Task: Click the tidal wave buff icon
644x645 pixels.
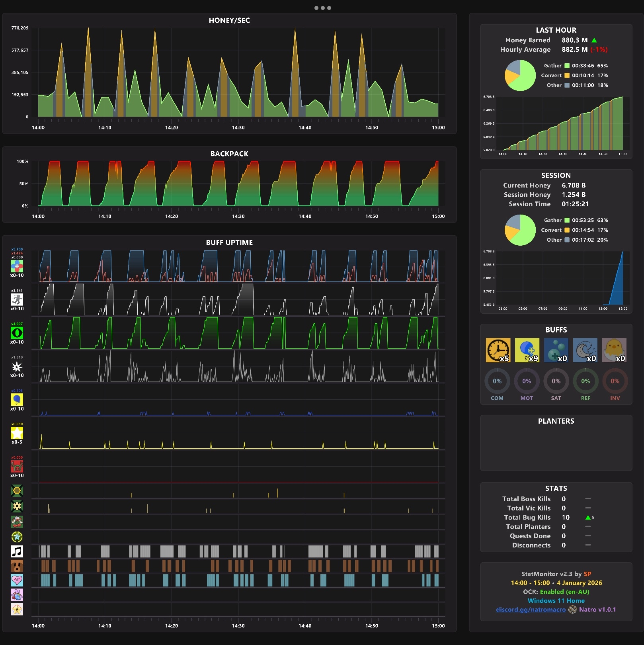Action: [585, 350]
